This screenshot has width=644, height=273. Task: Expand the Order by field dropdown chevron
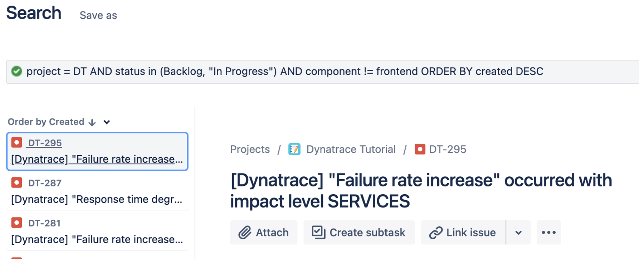pos(107,122)
